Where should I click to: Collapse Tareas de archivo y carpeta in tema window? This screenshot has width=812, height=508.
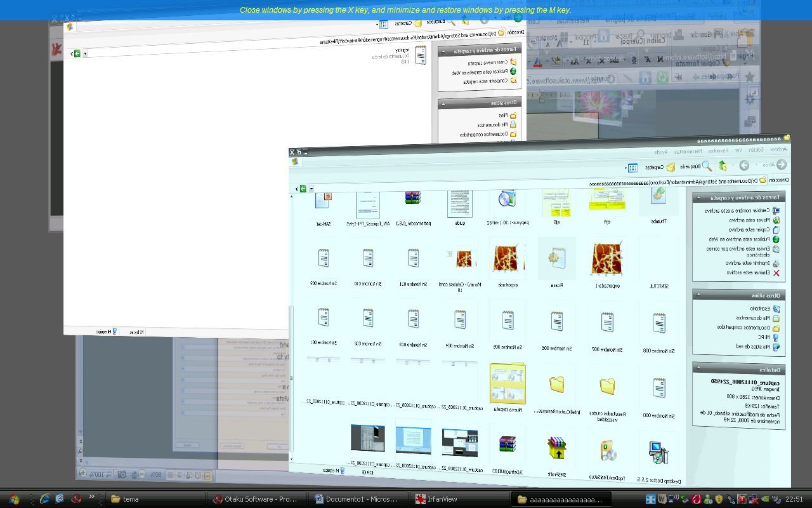pos(443,51)
